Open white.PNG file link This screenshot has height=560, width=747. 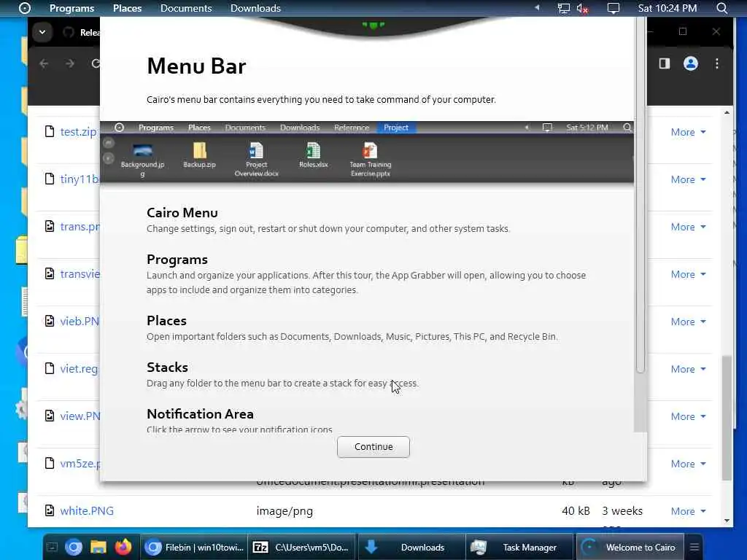click(x=87, y=510)
